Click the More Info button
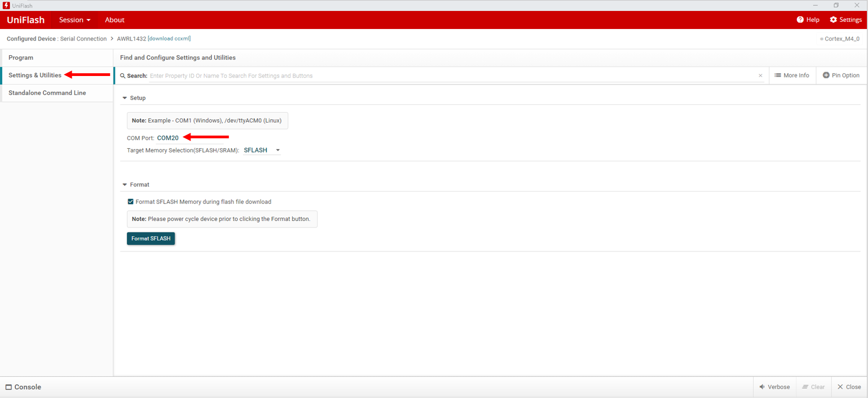868x398 pixels. click(x=792, y=75)
